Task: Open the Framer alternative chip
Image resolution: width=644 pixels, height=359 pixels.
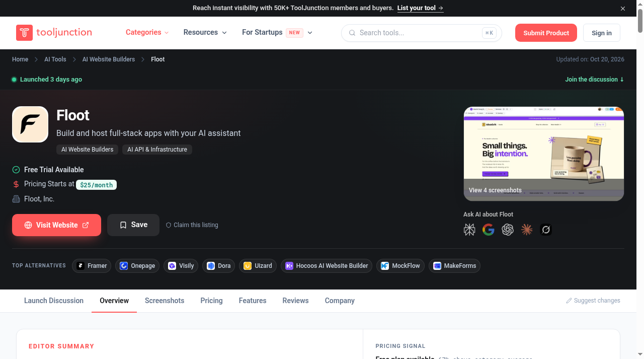Action: pos(92,266)
